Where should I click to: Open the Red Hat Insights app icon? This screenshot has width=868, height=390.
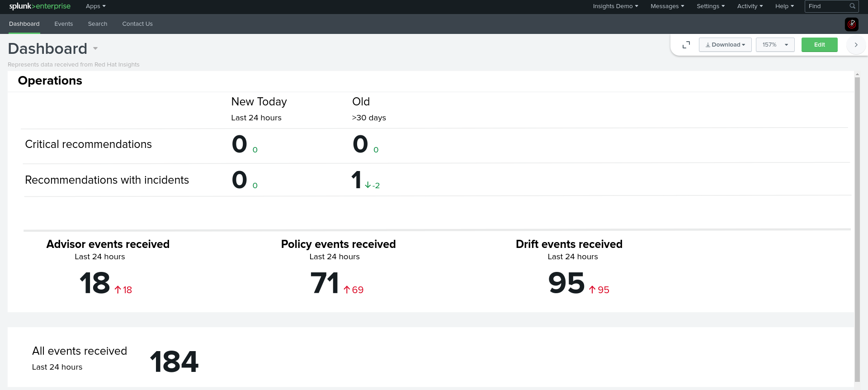851,24
